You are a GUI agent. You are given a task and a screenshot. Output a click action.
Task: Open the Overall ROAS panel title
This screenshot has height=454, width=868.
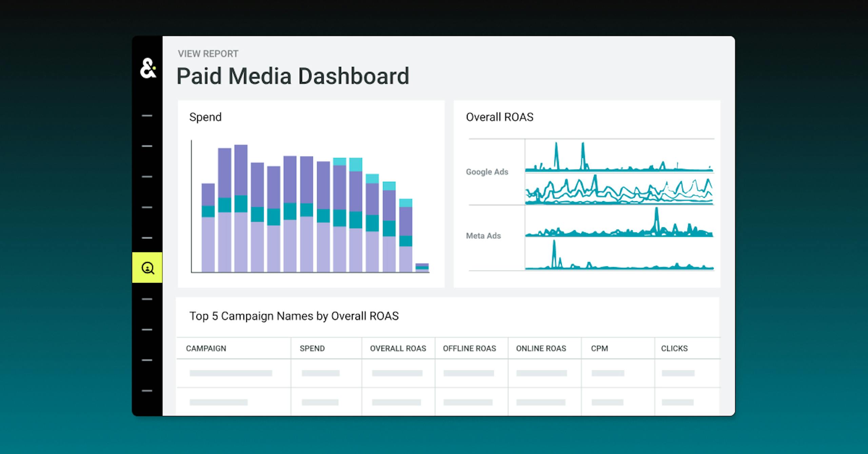[x=499, y=117]
